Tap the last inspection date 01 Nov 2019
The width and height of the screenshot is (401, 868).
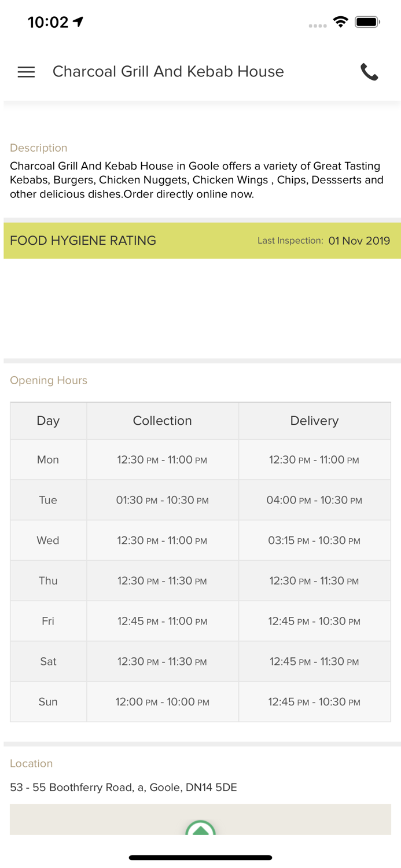[359, 241]
